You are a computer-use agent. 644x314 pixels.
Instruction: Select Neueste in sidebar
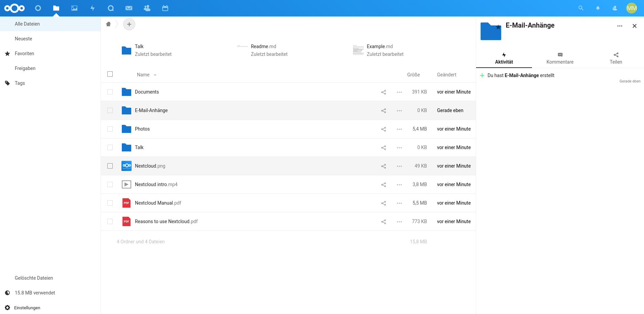50,39
